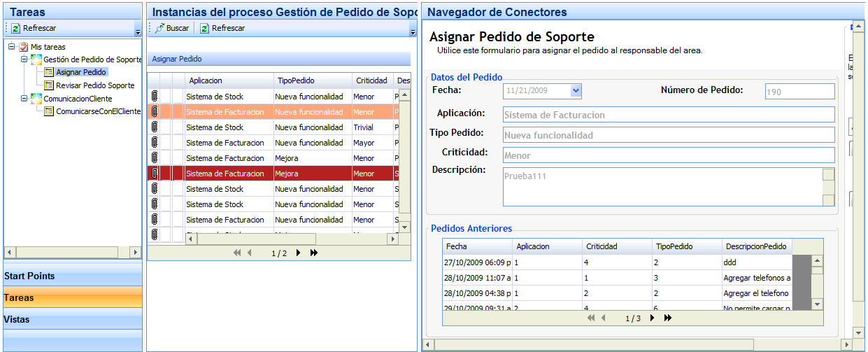The height and width of the screenshot is (352, 868).
Task: Open the Fecha date dropdown
Action: click(x=576, y=90)
